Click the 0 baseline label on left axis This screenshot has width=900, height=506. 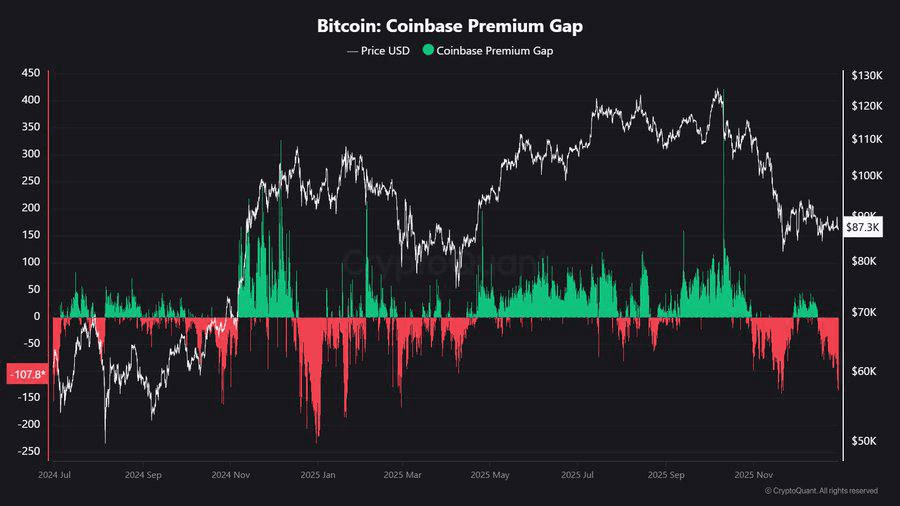[x=36, y=316]
